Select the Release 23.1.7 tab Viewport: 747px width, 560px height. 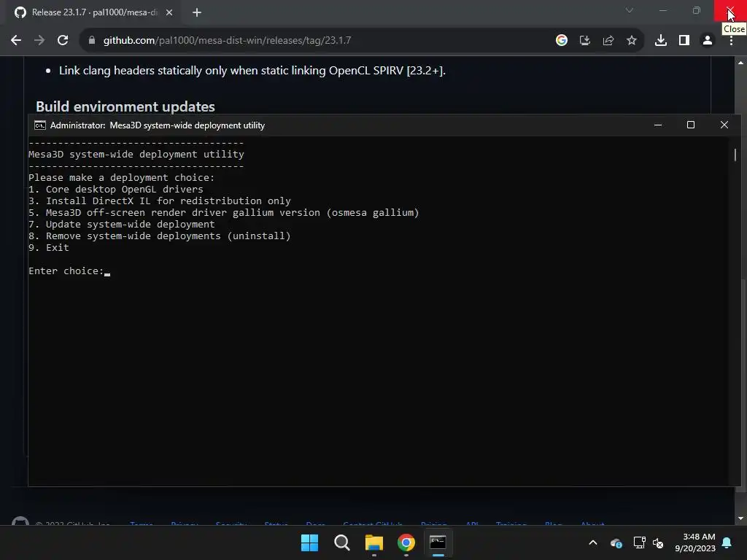point(93,12)
